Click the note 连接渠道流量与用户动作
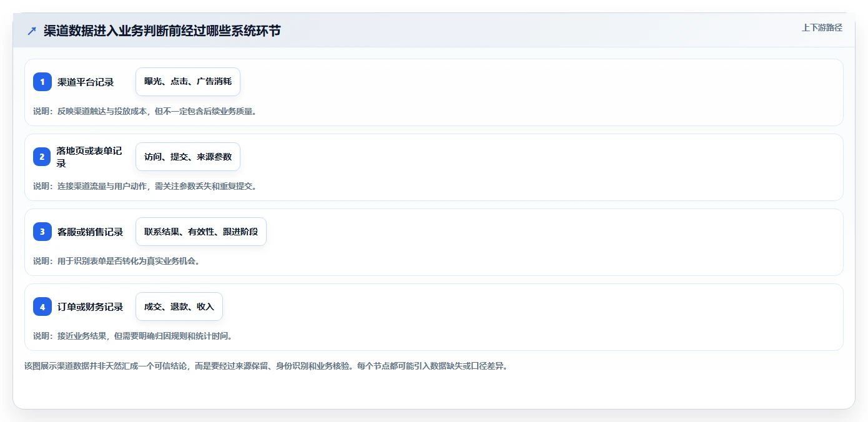This screenshot has width=868, height=422. [x=145, y=186]
